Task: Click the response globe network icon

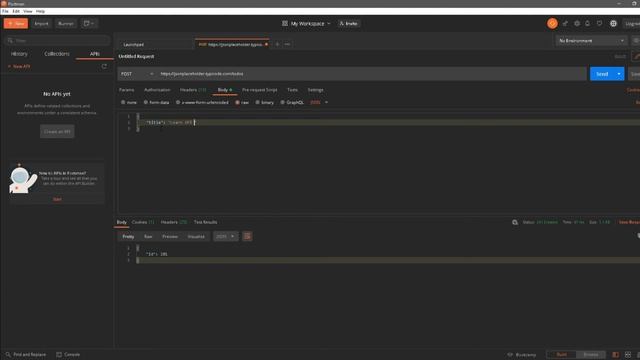Action: point(515,222)
